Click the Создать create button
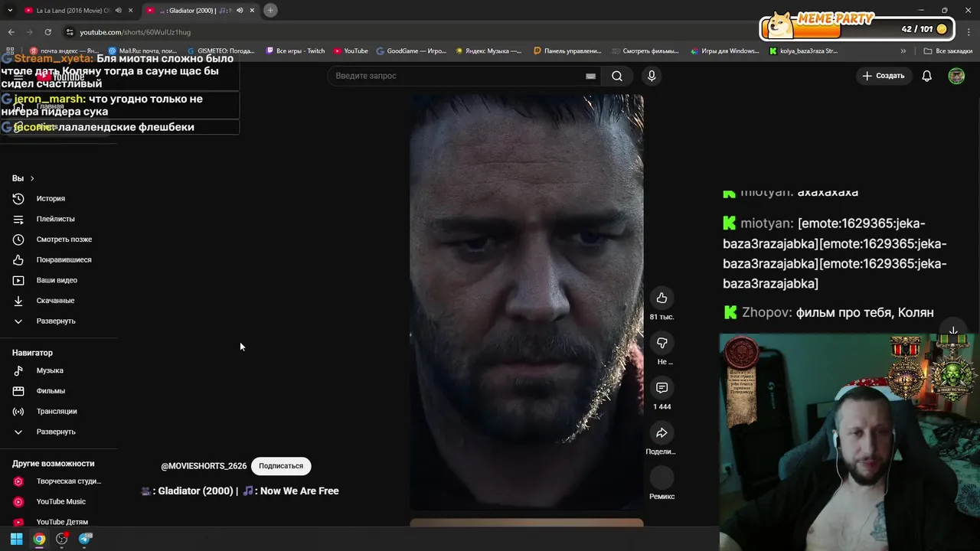Viewport: 980px width, 551px height. 883,76
